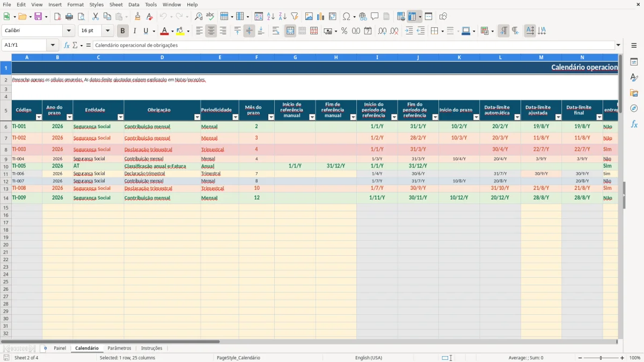644x362 pixels.
Task: Open the sidebar Navigator compass panel
Action: tap(634, 108)
